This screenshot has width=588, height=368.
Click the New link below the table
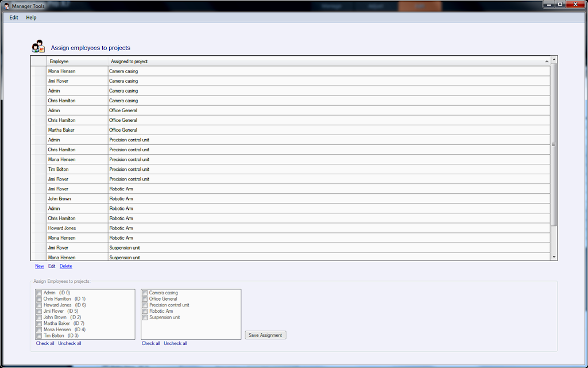(39, 266)
